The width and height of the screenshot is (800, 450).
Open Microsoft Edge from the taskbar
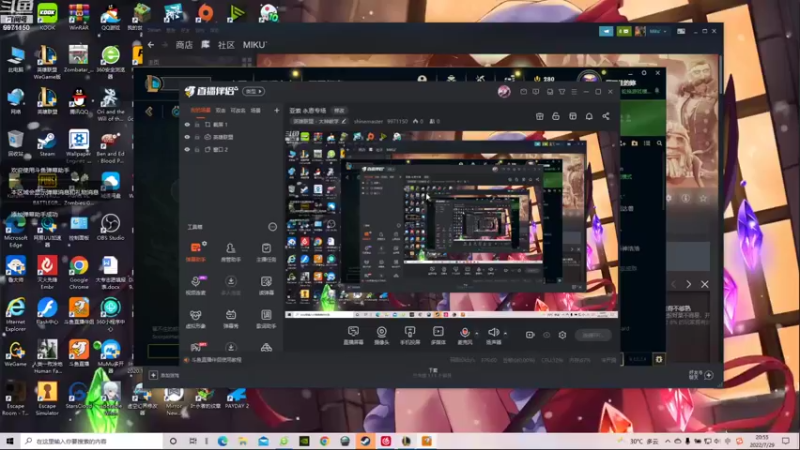pos(222,441)
